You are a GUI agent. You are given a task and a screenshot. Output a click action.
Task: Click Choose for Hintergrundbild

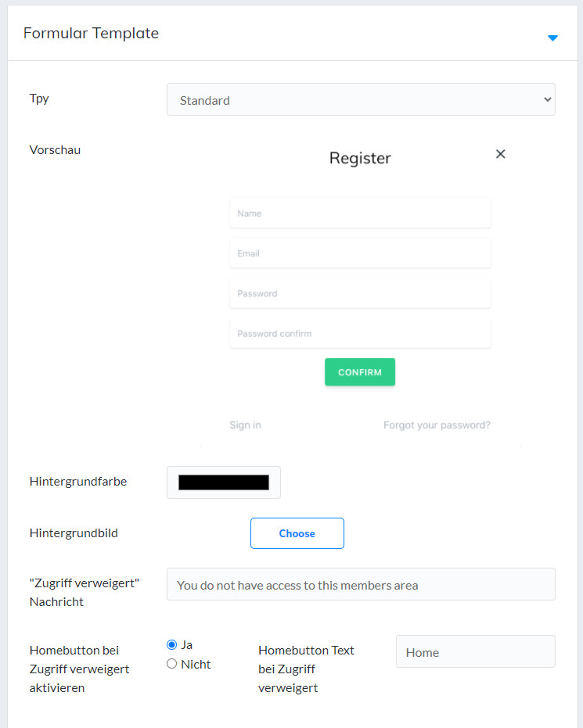click(x=297, y=533)
